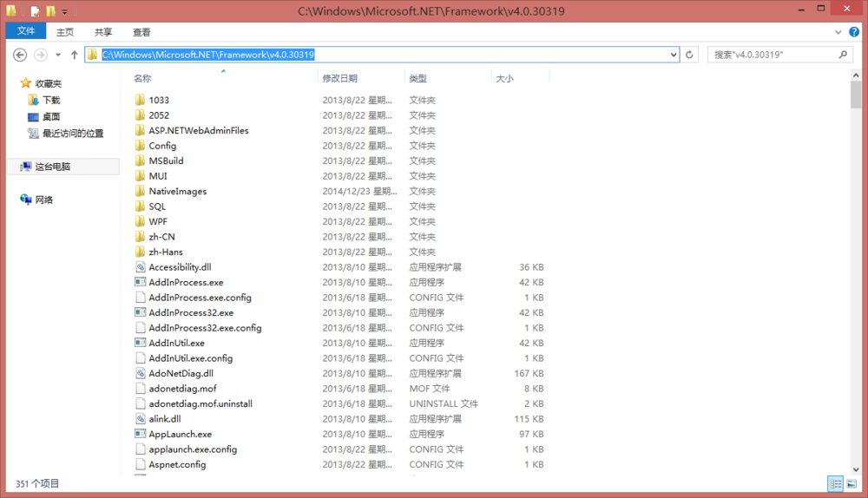The width and height of the screenshot is (868, 498).
Task: Select the MUI folder icon
Action: (140, 176)
